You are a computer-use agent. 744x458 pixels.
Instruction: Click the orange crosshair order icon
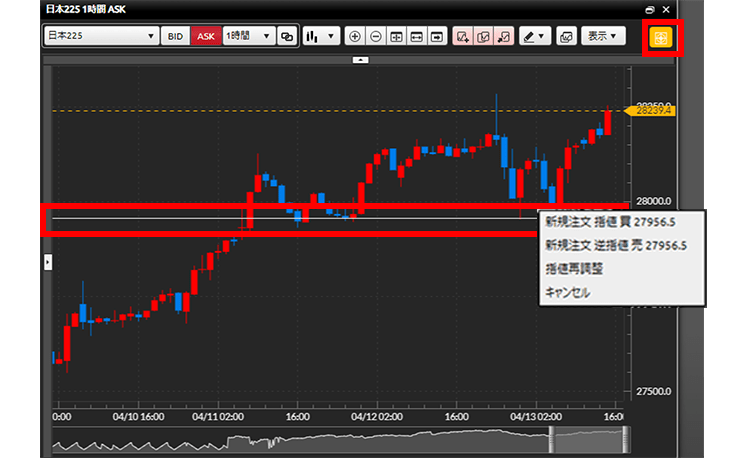point(661,37)
